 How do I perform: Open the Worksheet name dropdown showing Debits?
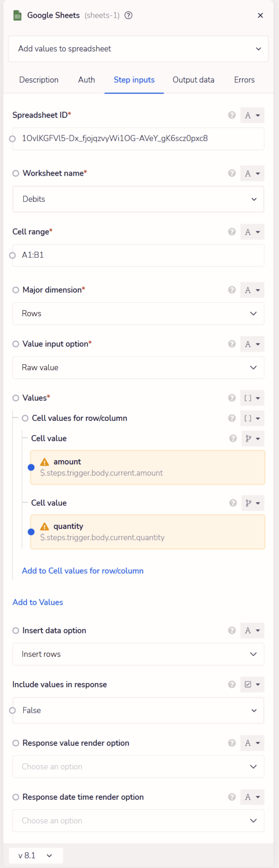click(x=138, y=199)
